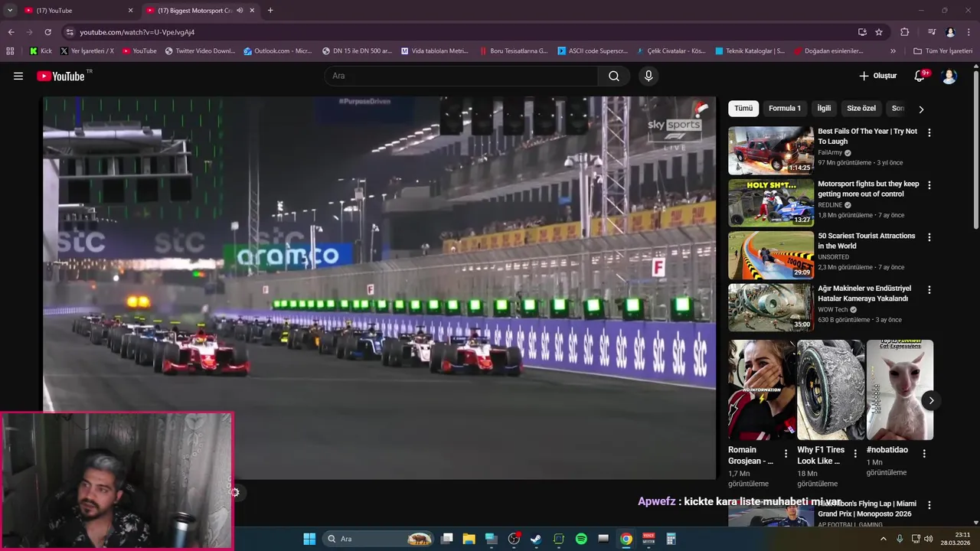Open Chrome three-dot menu
This screenshot has width=980, height=551.
click(x=969, y=32)
